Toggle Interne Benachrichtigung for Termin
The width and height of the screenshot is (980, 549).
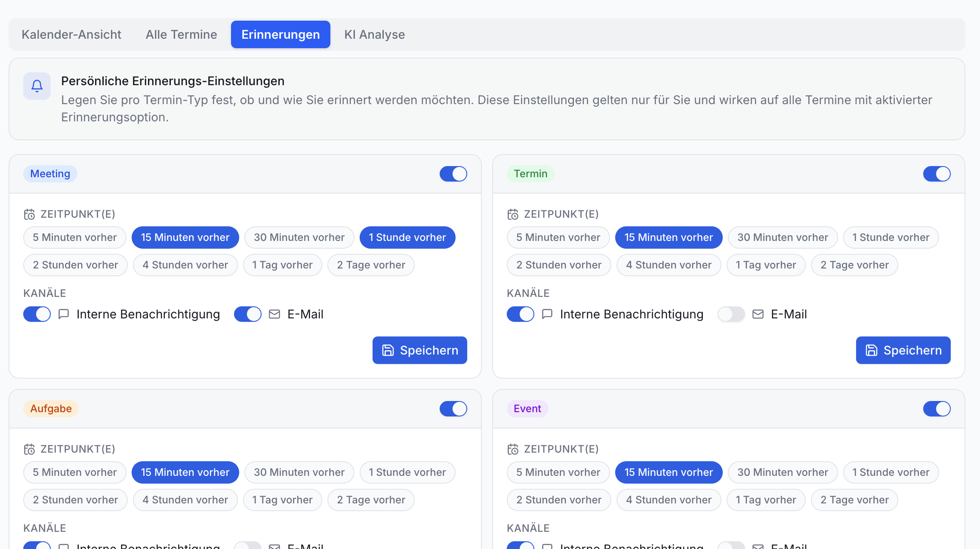pyautogui.click(x=521, y=314)
